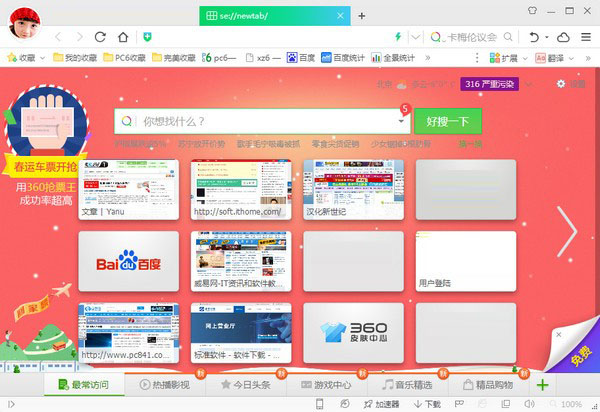Open the skin shirt icon in title bar
600x412 pixels.
532,11
